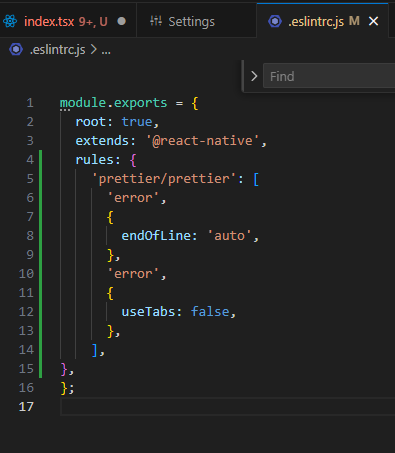Click the unsaved dot on the index.tsx tab
The height and width of the screenshot is (453, 395).
[122, 21]
